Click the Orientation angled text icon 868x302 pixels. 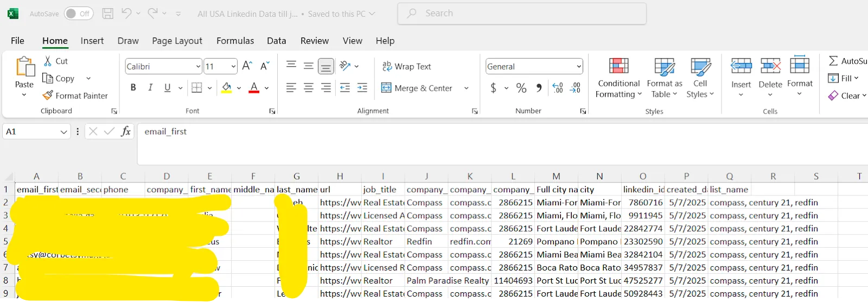(x=345, y=66)
